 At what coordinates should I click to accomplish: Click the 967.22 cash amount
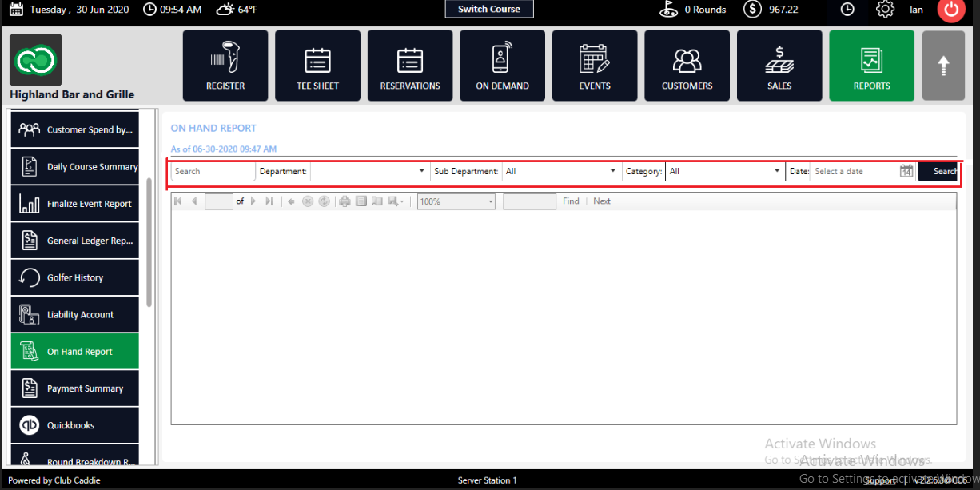(783, 10)
